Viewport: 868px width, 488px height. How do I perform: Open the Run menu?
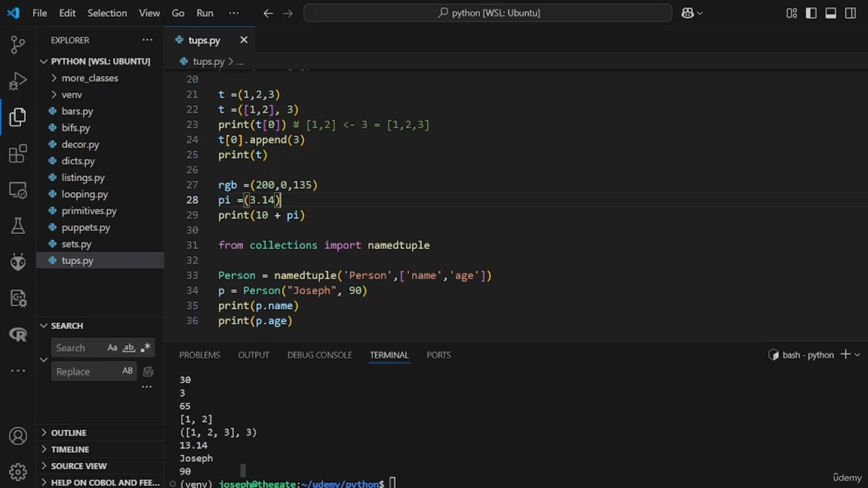[205, 13]
